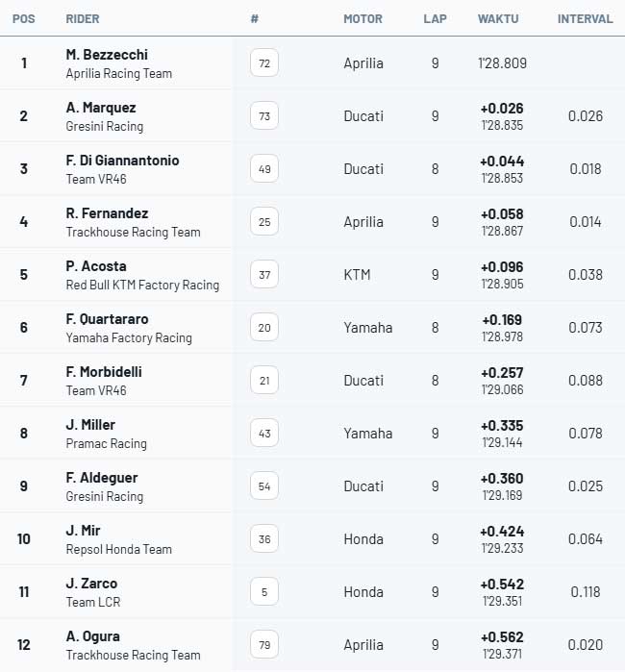The width and height of the screenshot is (625, 672).
Task: Click rider number badge 49
Action: point(264,169)
